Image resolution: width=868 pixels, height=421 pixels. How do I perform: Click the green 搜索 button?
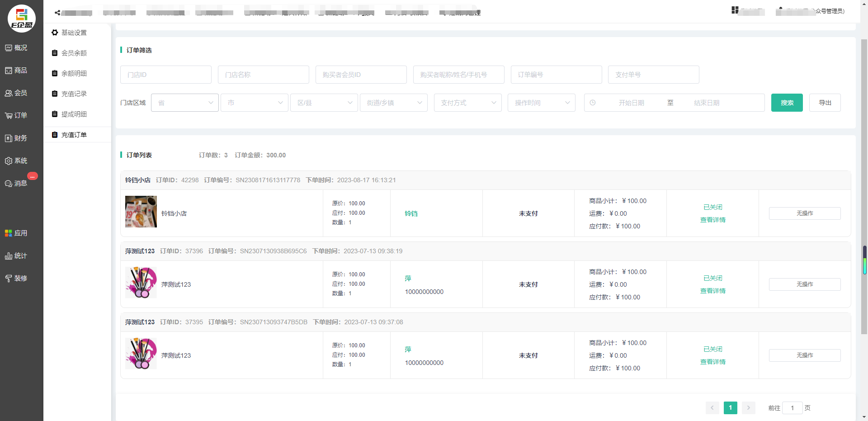pos(787,103)
